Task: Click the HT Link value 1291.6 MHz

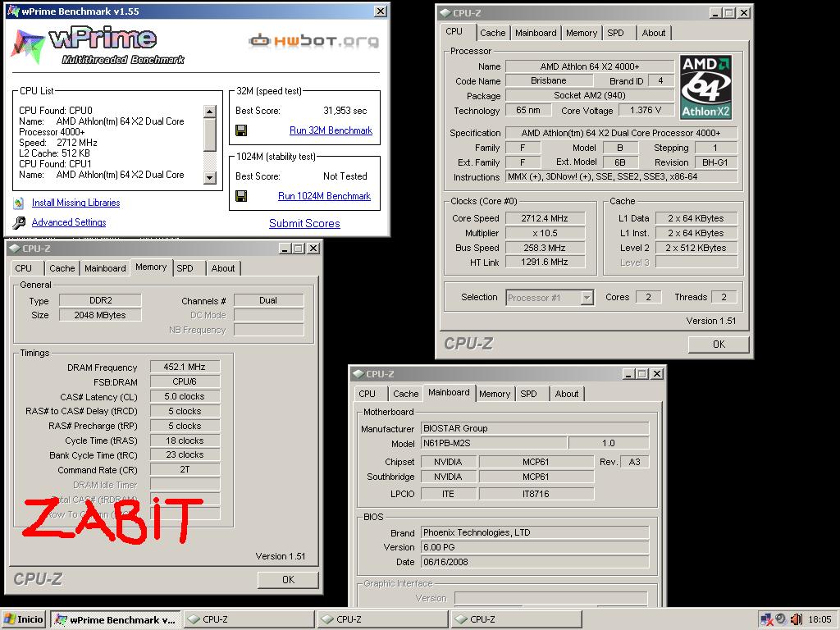Action: coord(545,262)
